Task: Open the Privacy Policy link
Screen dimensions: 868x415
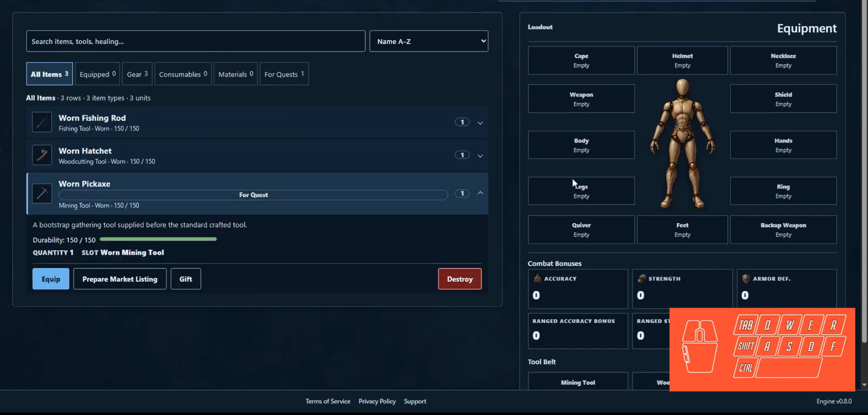Action: 377,401
